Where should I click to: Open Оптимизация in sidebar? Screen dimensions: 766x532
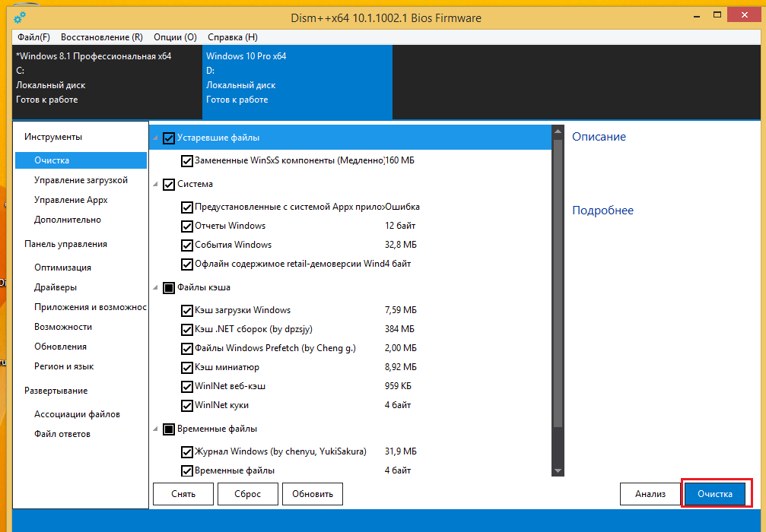62,268
